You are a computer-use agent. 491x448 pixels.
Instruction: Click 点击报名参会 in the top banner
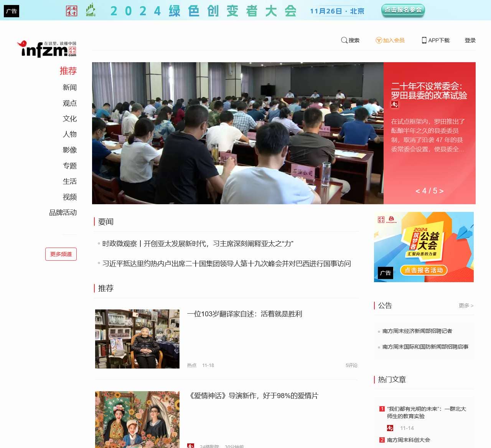click(402, 11)
